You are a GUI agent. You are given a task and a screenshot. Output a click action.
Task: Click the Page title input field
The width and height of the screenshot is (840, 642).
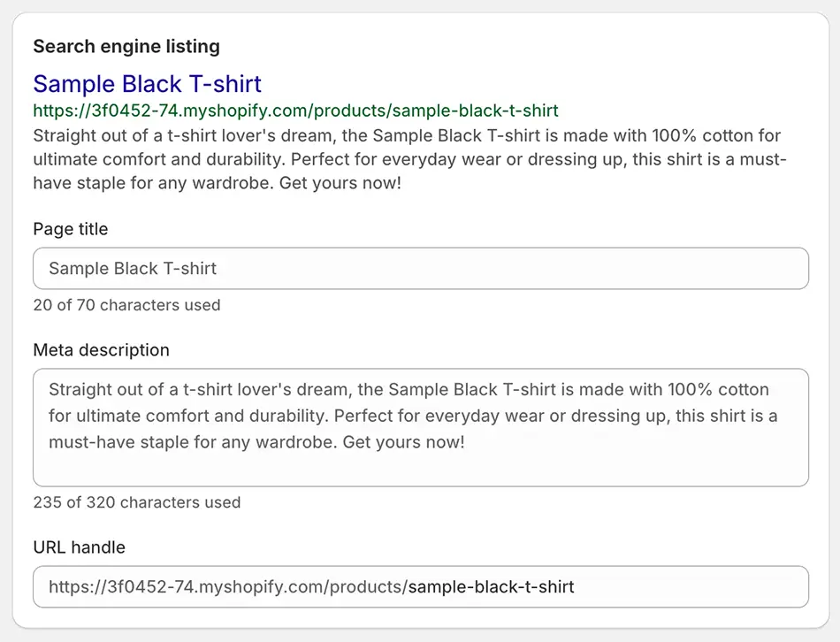[x=421, y=269]
